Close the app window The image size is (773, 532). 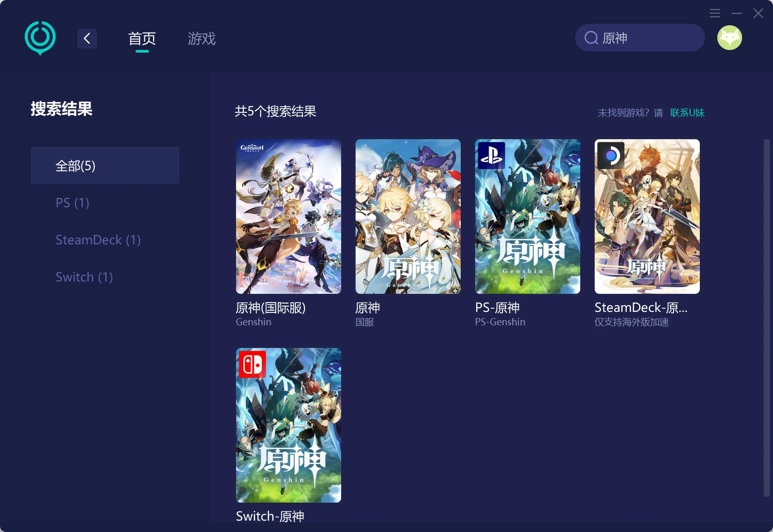758,13
